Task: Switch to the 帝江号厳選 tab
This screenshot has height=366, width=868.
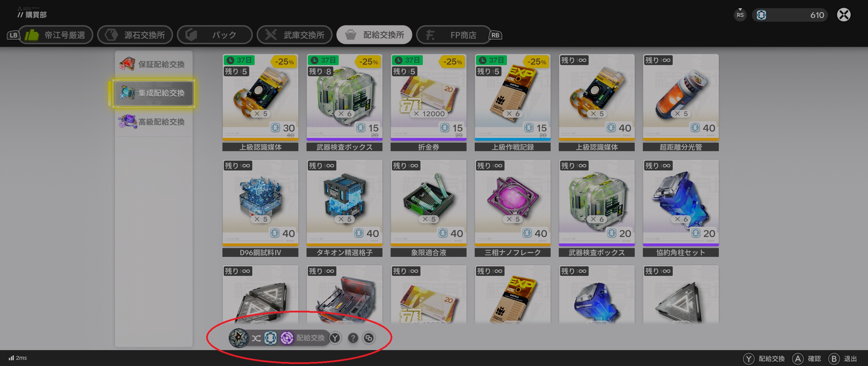Action: [x=56, y=35]
